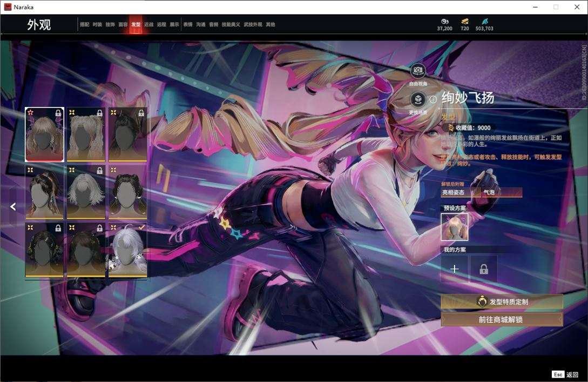
Task: Click the 前往商城解锁 button
Action: point(502,319)
